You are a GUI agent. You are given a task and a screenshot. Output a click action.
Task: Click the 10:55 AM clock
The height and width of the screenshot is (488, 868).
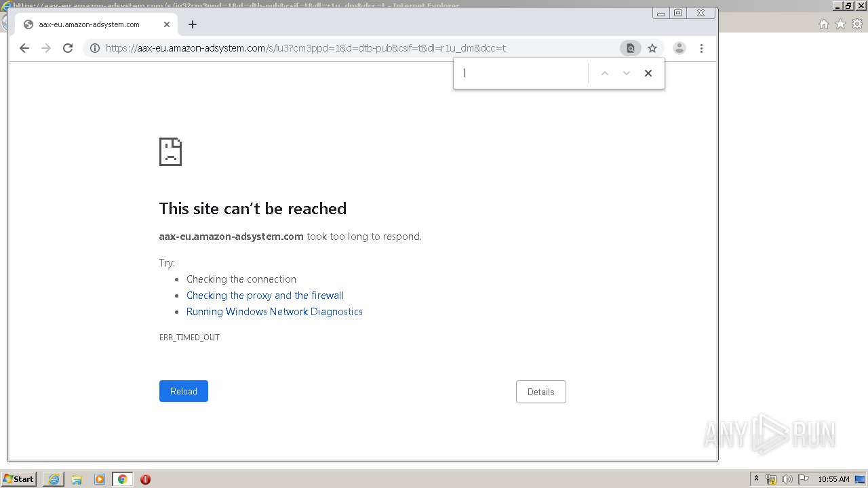(x=833, y=479)
